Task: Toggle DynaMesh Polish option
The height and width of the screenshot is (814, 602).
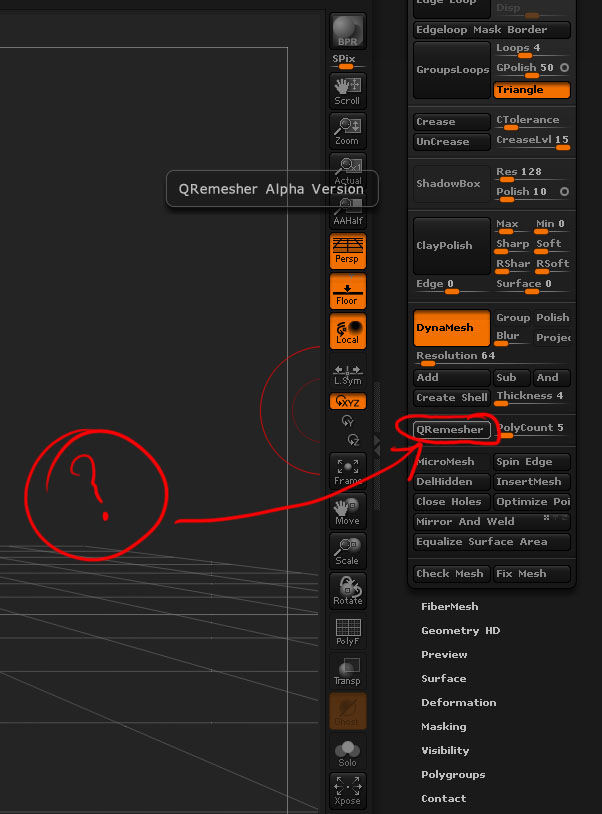Action: 553,317
